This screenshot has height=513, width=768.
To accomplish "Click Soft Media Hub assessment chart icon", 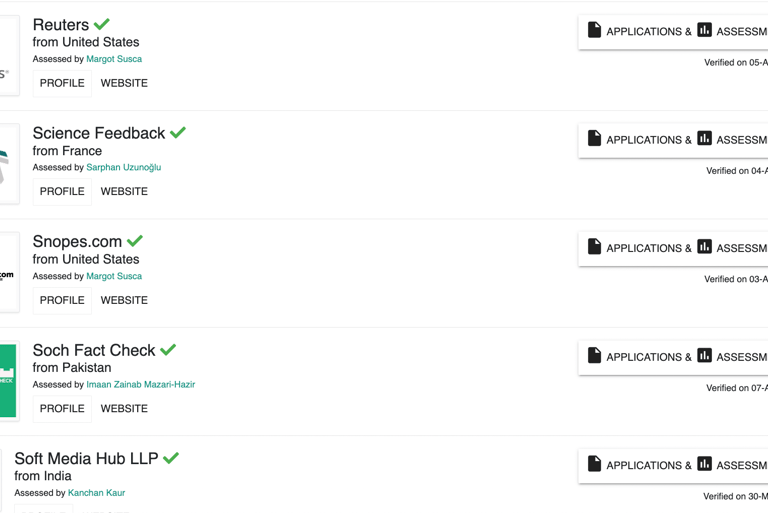I will pyautogui.click(x=704, y=464).
